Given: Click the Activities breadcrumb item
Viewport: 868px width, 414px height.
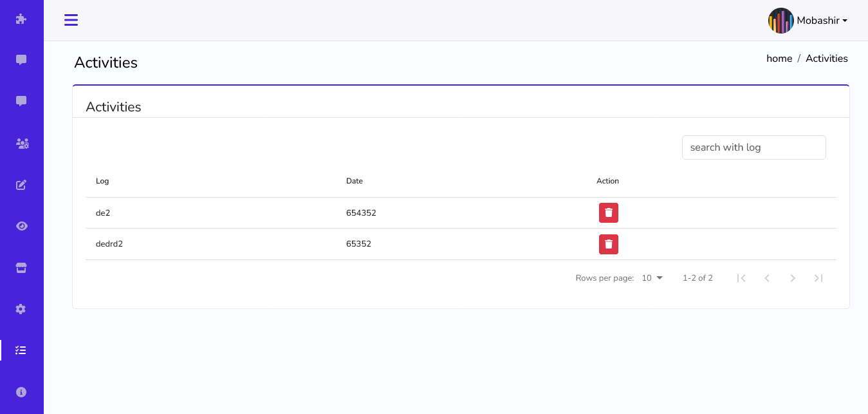Looking at the screenshot, I should [x=826, y=58].
